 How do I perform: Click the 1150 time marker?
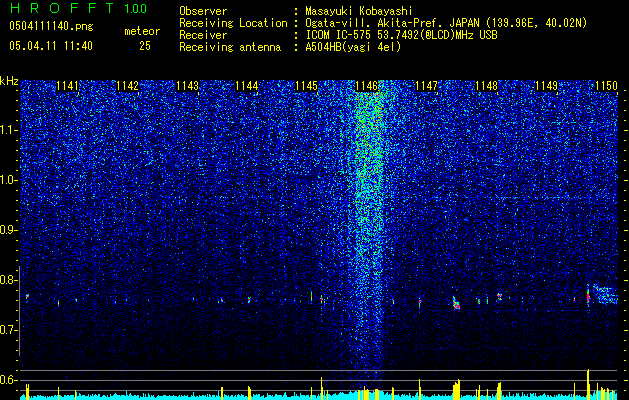tap(606, 86)
